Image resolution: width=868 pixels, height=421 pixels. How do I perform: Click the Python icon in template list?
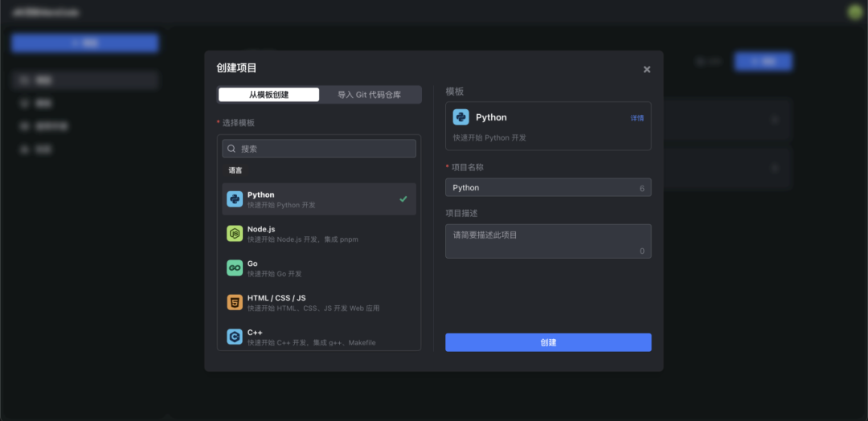(235, 199)
